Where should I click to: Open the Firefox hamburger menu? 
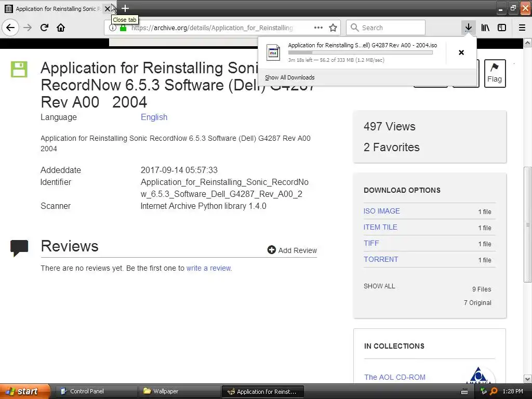(x=522, y=28)
